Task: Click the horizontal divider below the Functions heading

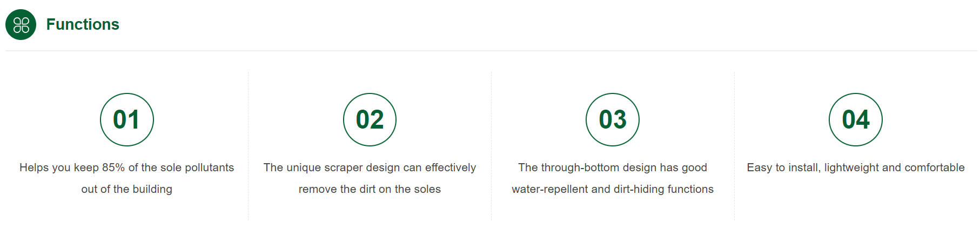Action: (x=491, y=51)
